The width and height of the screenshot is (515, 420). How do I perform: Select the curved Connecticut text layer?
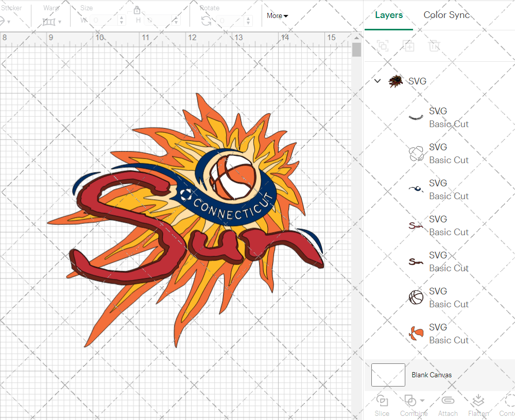(416, 117)
